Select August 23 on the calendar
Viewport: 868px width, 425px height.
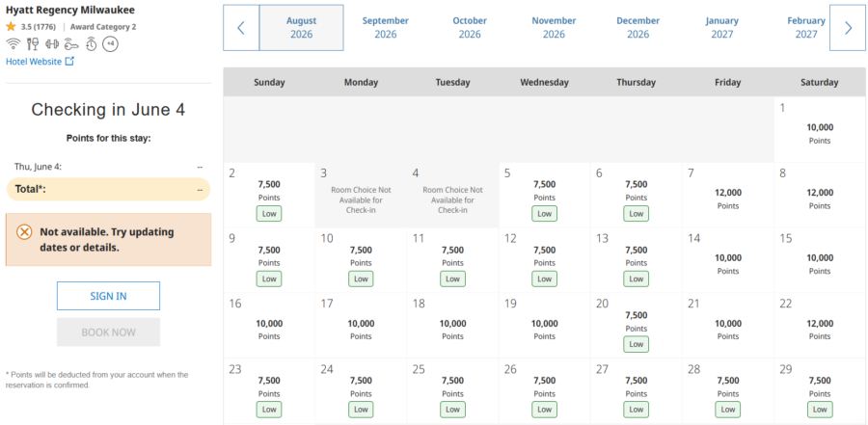point(269,390)
